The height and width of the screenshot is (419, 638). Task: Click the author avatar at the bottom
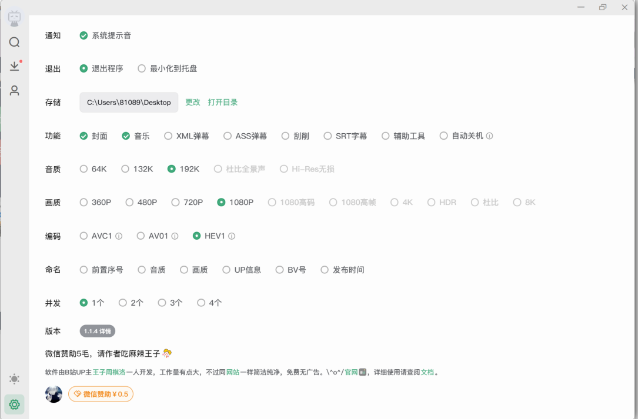(x=54, y=394)
